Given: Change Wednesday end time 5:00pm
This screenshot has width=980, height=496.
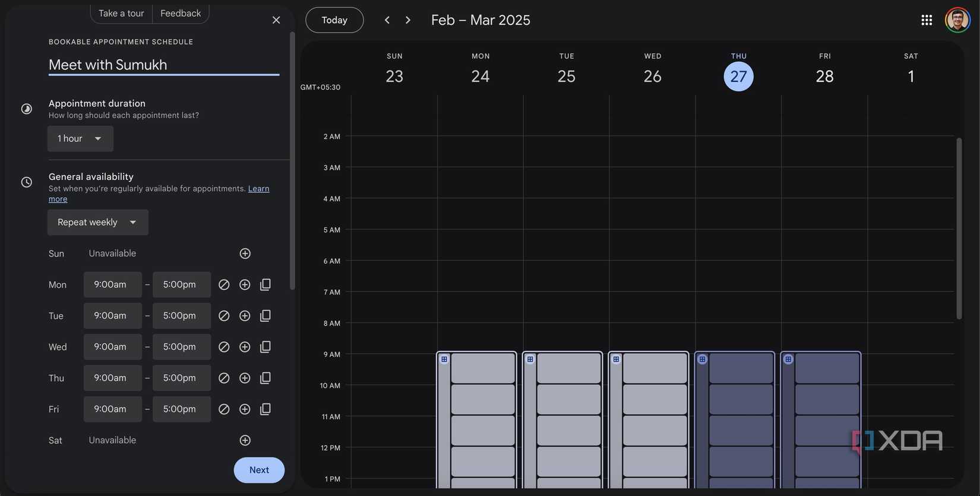Looking at the screenshot, I should click(x=182, y=347).
